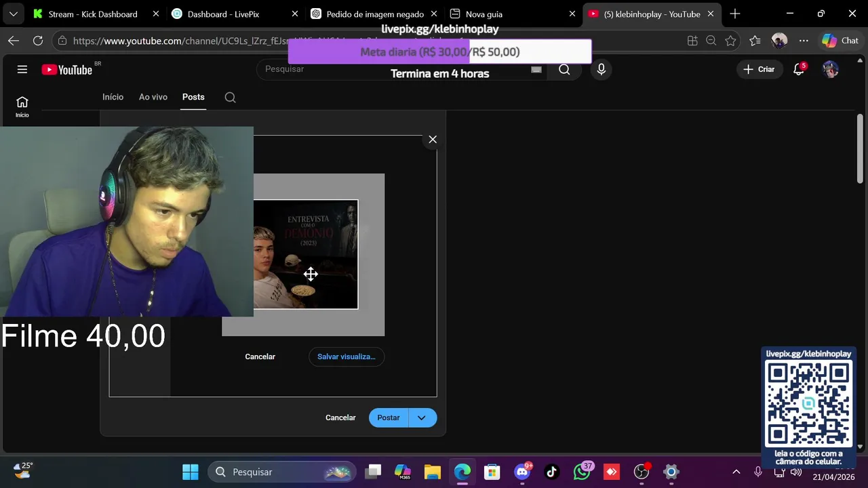
Task: Click the system tray volume icon
Action: [x=796, y=472]
